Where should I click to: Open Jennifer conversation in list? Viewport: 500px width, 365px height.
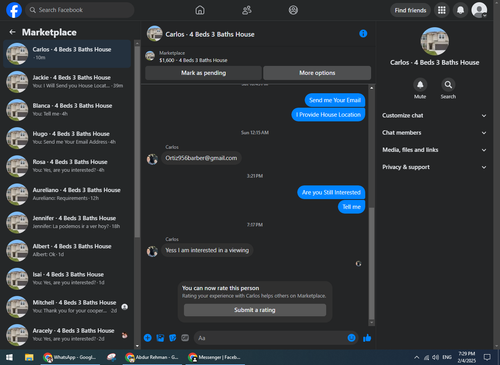point(67,222)
